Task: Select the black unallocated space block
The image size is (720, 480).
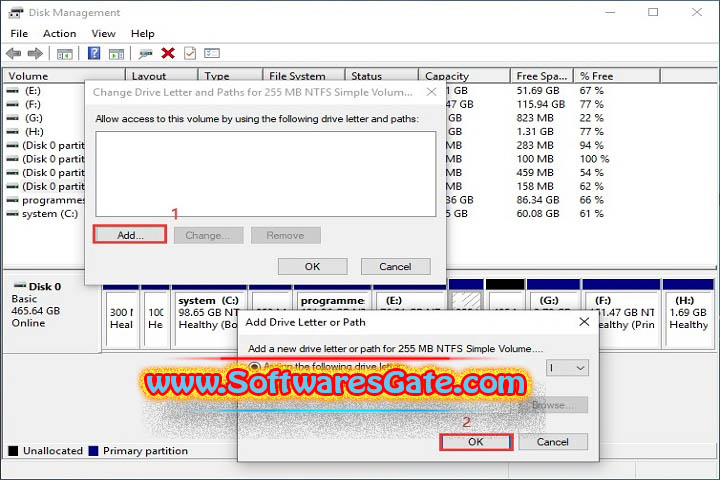Action: [505, 294]
